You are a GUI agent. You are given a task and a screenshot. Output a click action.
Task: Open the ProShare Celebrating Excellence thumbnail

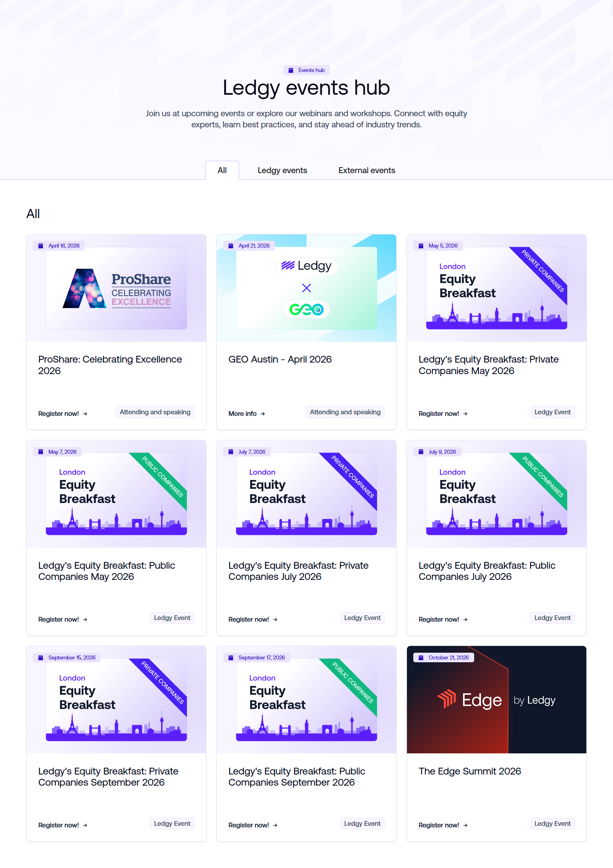click(116, 288)
